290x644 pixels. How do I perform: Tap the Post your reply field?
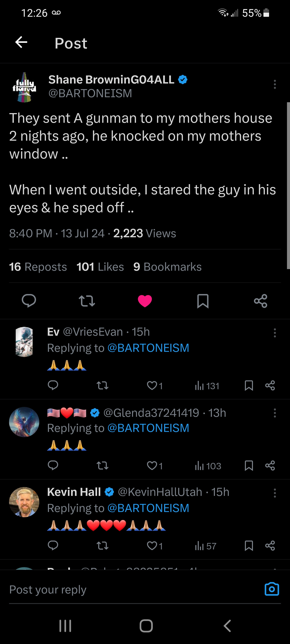[x=125, y=589]
